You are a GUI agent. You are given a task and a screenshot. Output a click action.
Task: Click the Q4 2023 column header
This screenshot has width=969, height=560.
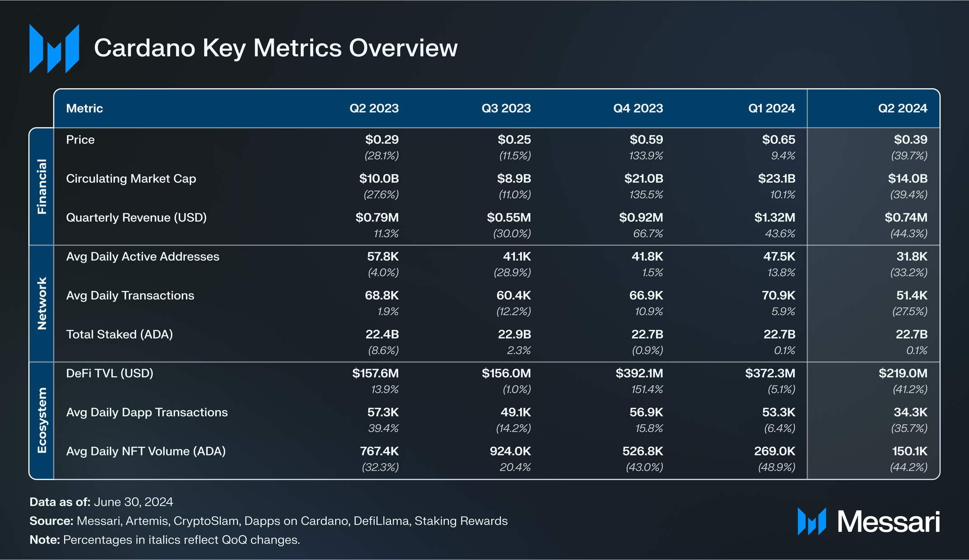click(638, 109)
